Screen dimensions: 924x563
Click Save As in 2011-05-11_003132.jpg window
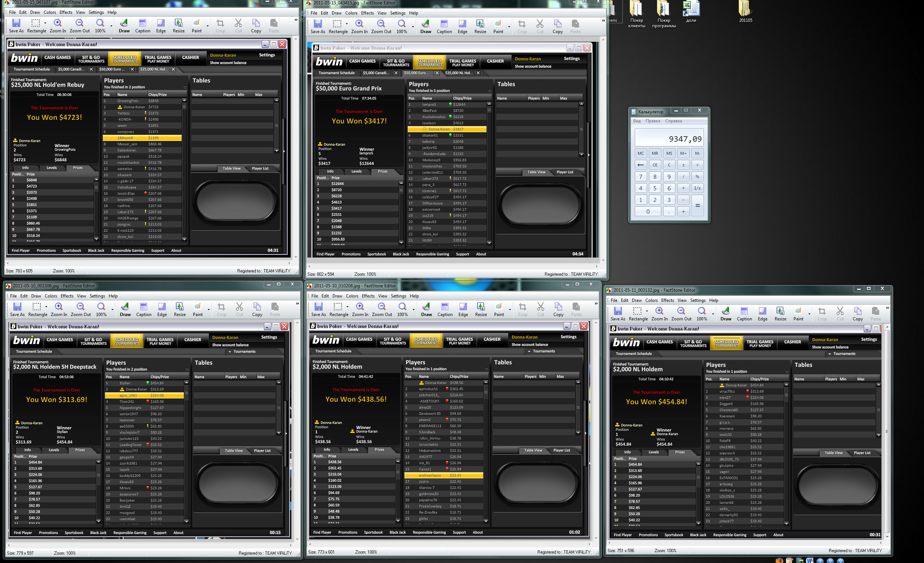[618, 314]
